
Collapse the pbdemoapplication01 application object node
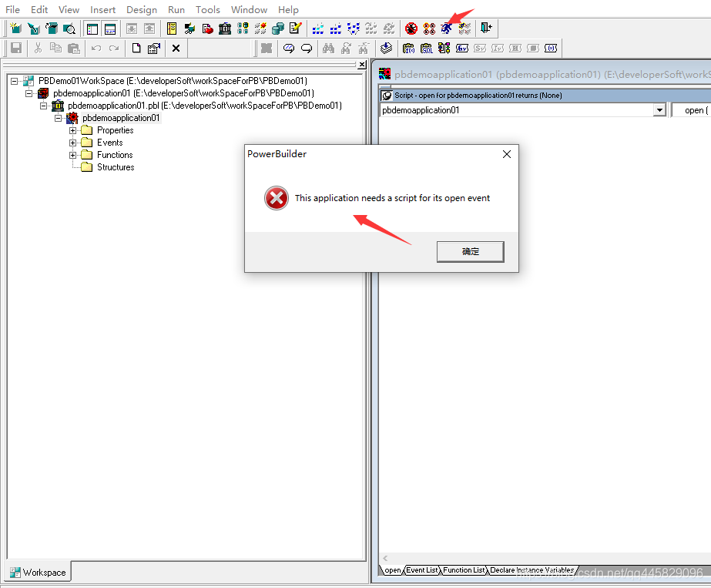click(58, 118)
